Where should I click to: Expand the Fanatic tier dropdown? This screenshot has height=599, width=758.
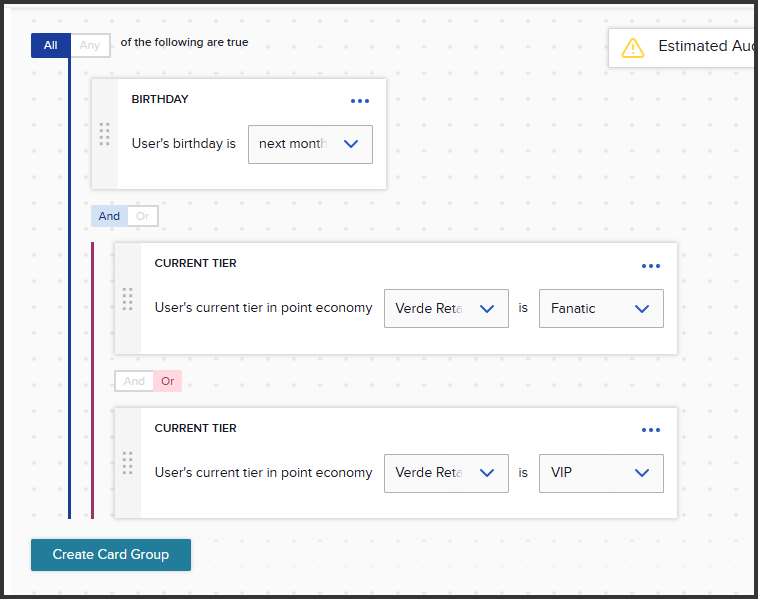pyautogui.click(x=601, y=308)
